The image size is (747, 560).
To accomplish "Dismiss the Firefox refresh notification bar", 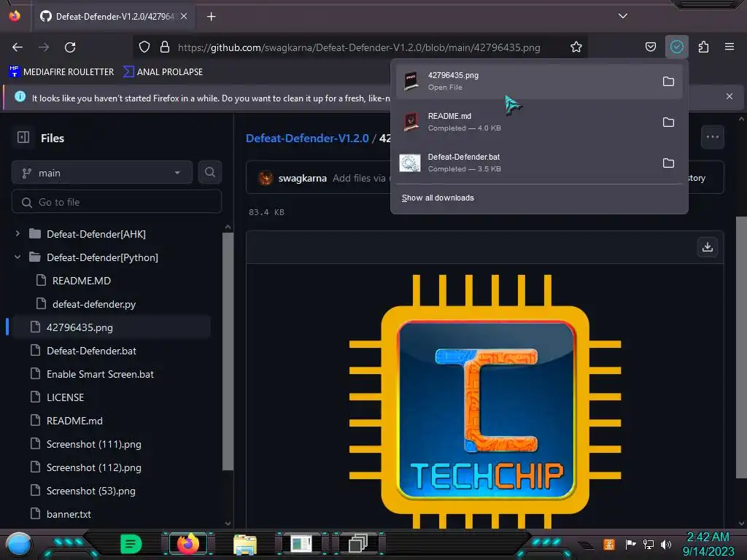I will tap(729, 96).
